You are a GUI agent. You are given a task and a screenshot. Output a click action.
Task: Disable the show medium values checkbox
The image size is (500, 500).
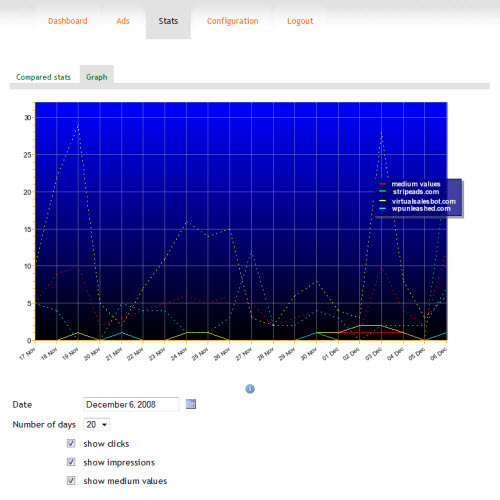71,480
